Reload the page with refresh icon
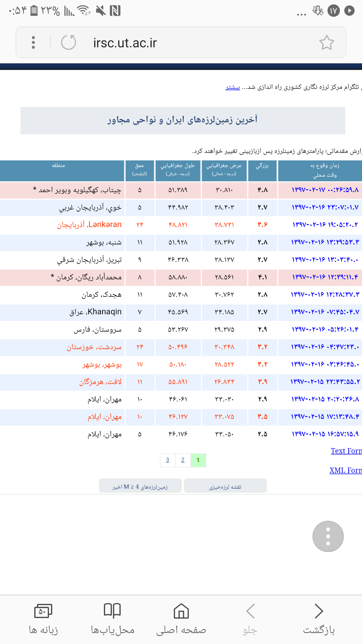This screenshot has height=644, width=362. tap(69, 43)
